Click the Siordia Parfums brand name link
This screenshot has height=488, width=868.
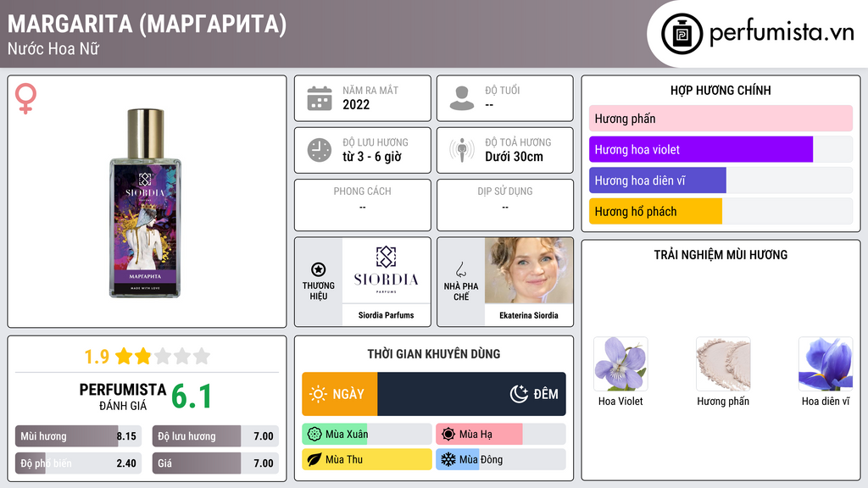click(x=386, y=315)
